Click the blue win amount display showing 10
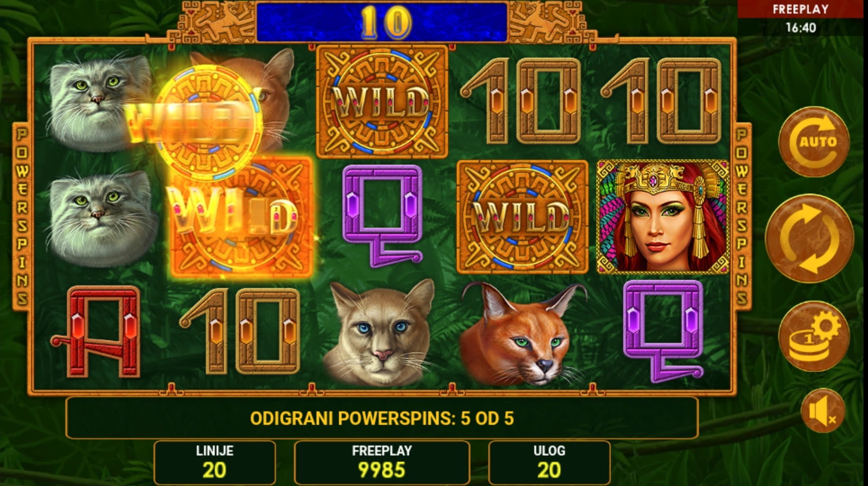This screenshot has height=486, width=868. (382, 22)
